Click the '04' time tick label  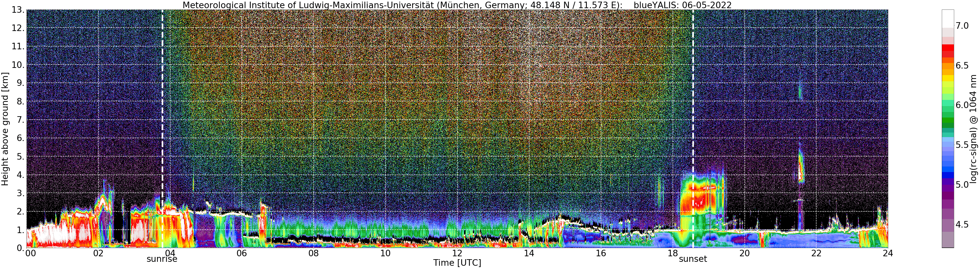(170, 253)
